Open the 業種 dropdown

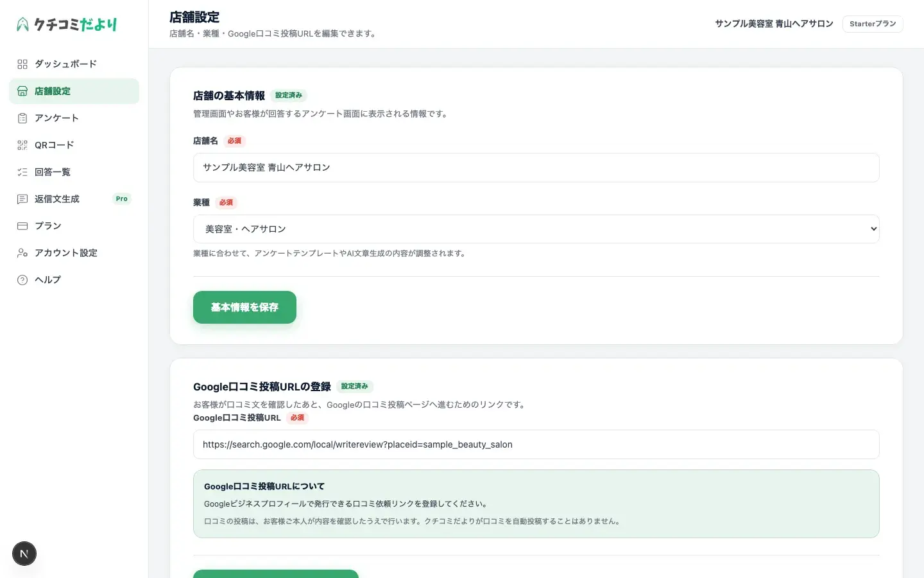536,229
